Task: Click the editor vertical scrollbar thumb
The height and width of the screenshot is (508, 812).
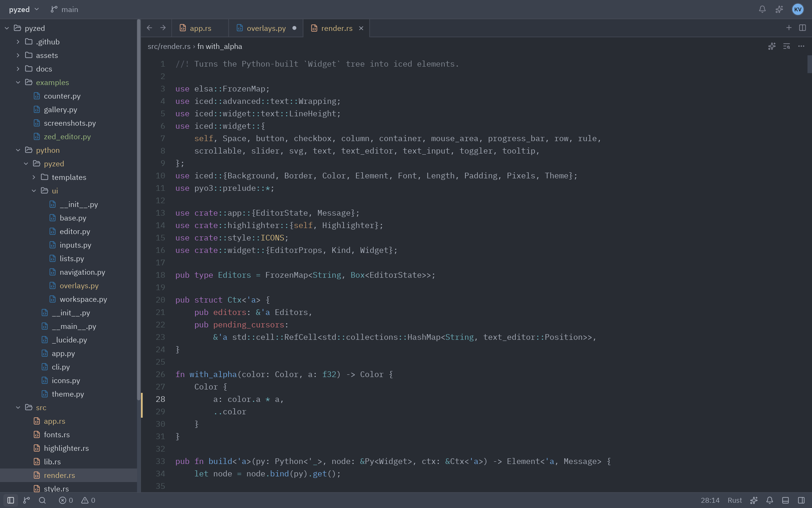Action: (809, 64)
